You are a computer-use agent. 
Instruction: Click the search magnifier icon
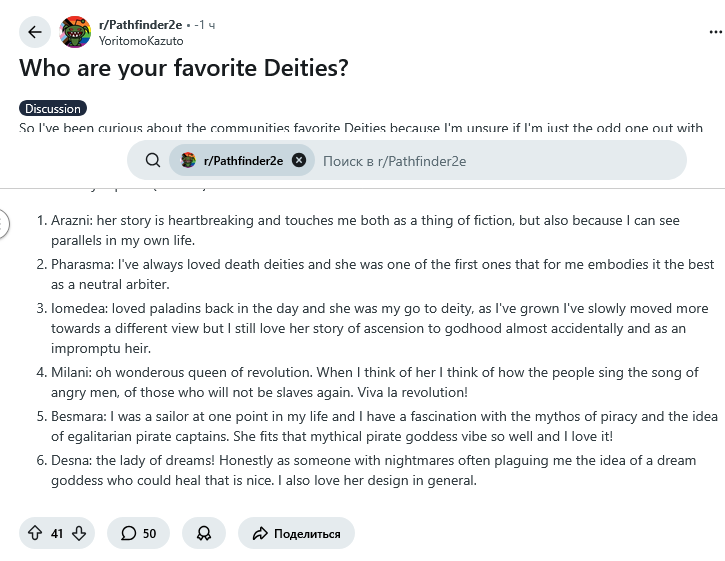tap(152, 160)
